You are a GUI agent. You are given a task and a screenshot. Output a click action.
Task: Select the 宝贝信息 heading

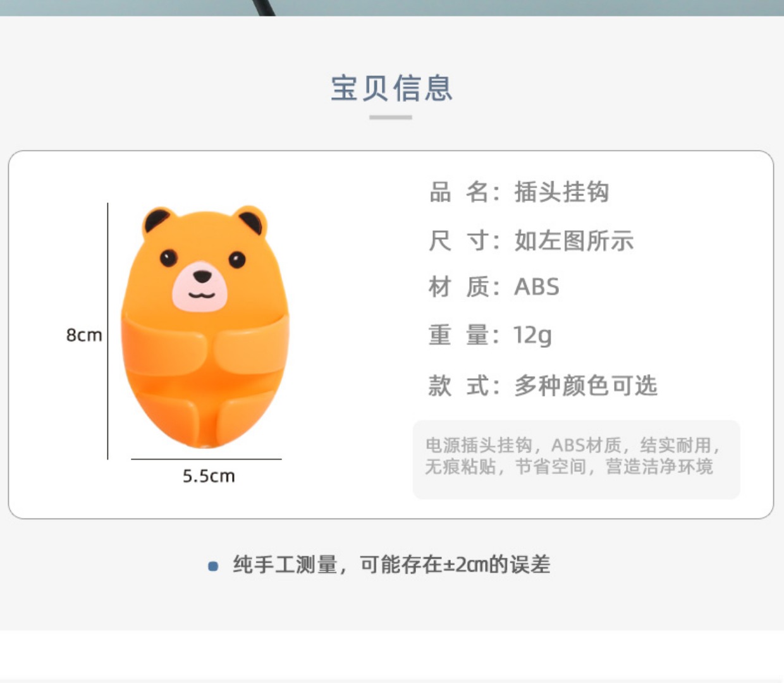point(391,88)
